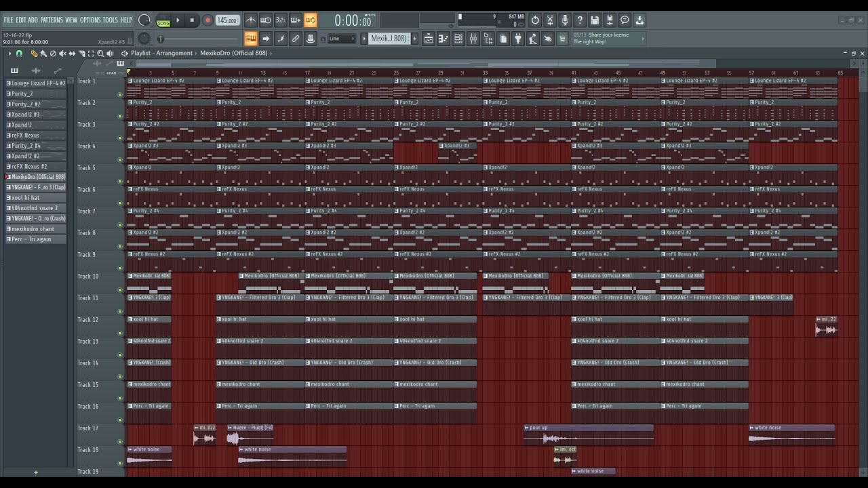The image size is (868, 488).
Task: Select Lounge Lizard EP-4 #2 in pattern list
Action: click(x=36, y=83)
